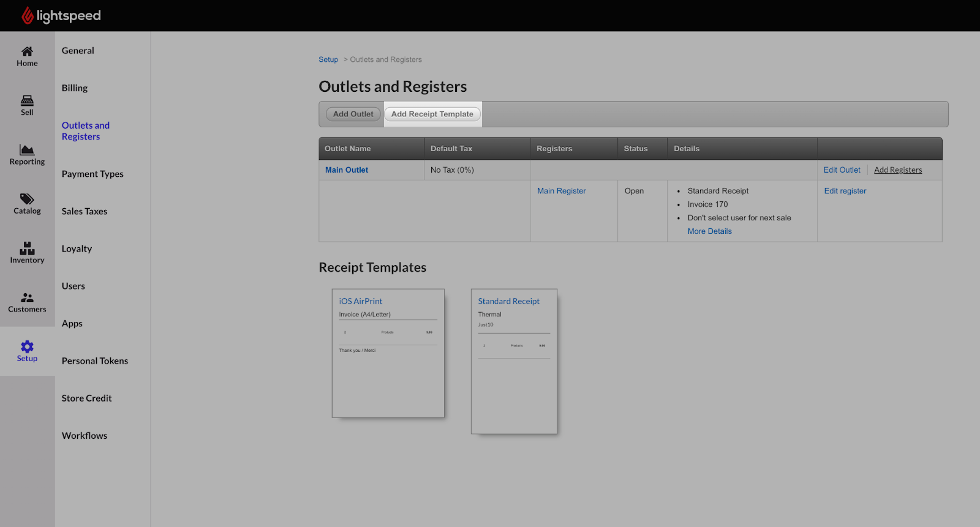Viewport: 980px width, 527px height.
Task: Open Personal Tokens
Action: (95, 361)
